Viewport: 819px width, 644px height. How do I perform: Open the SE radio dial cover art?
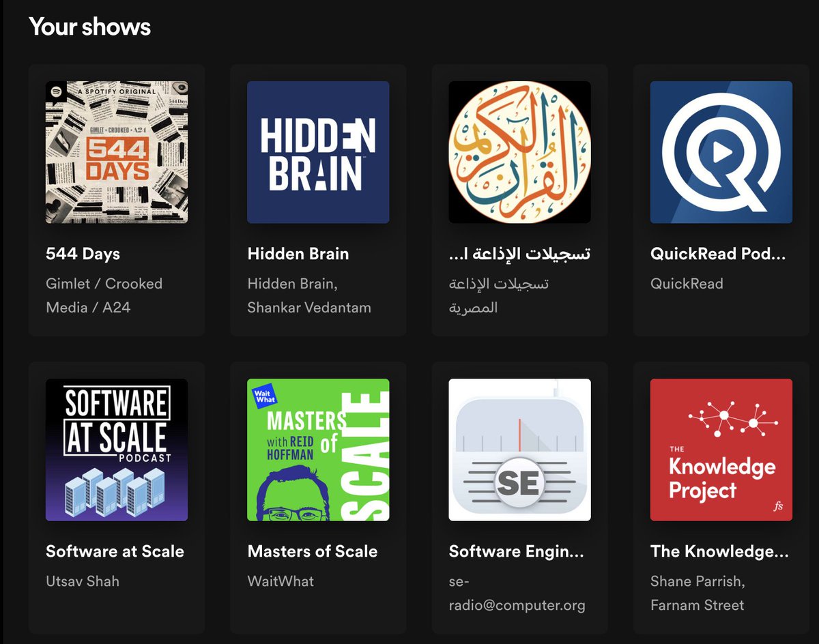pos(519,450)
